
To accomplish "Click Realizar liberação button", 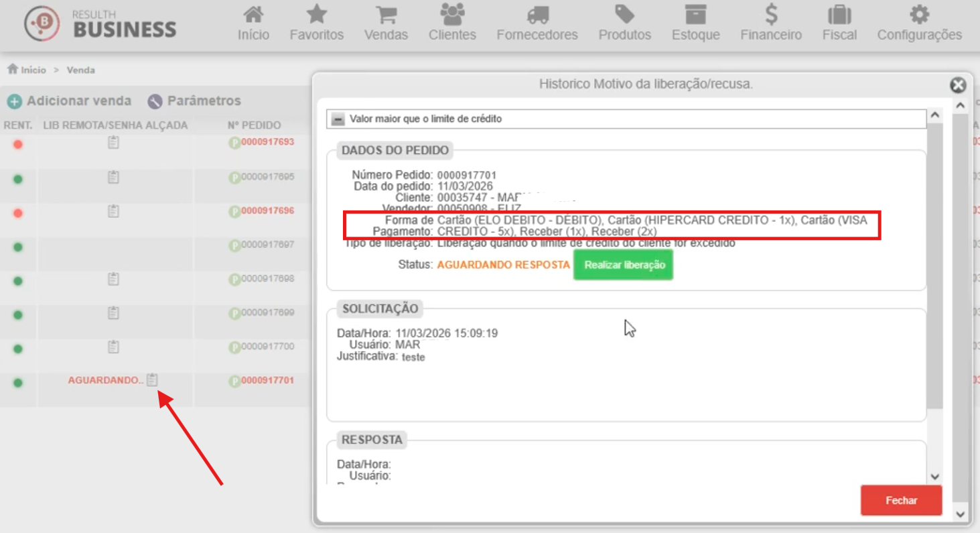I will pos(624,265).
